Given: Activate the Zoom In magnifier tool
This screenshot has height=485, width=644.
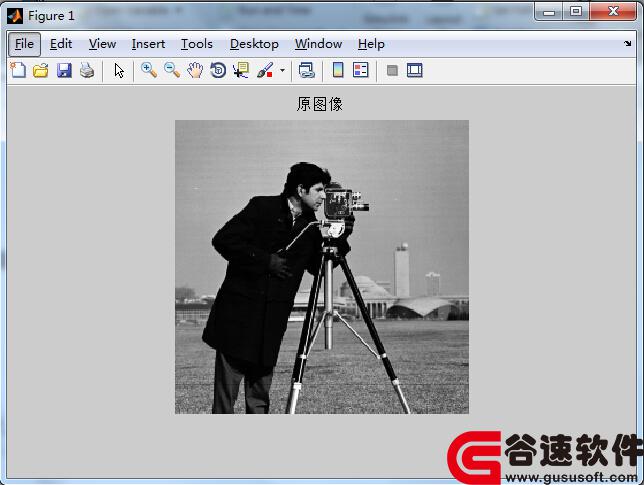Looking at the screenshot, I should pyautogui.click(x=149, y=70).
